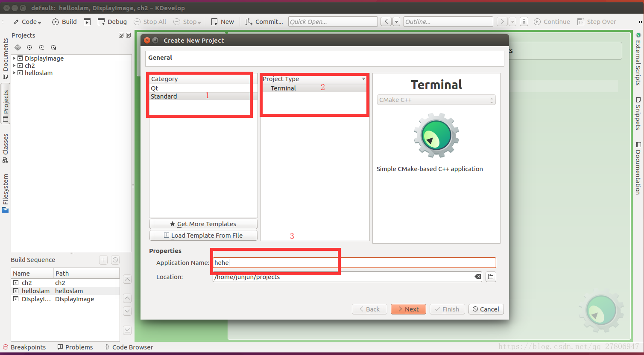Open the Stop dropdown in toolbar
Viewport: 644px width, 355px height.
point(187,22)
